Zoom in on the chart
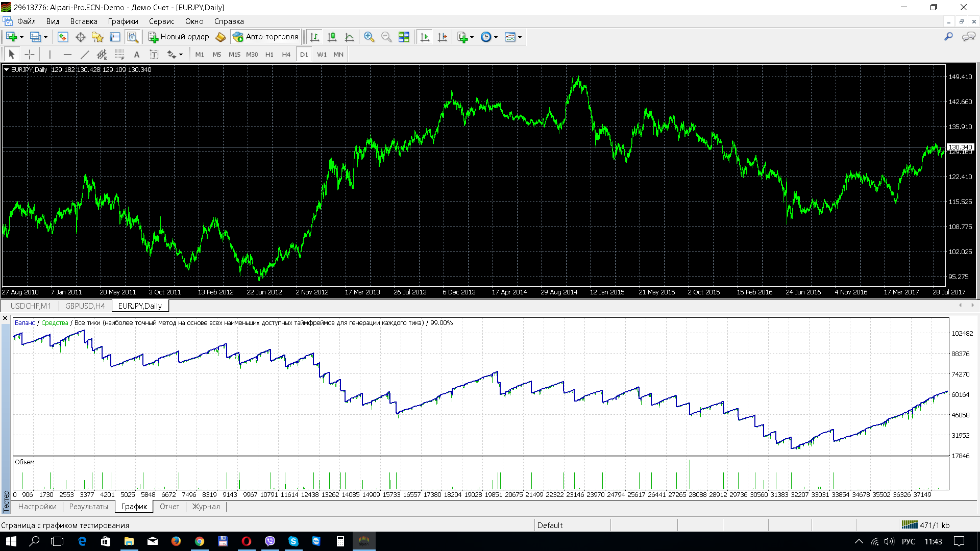This screenshot has width=980, height=551. [369, 37]
